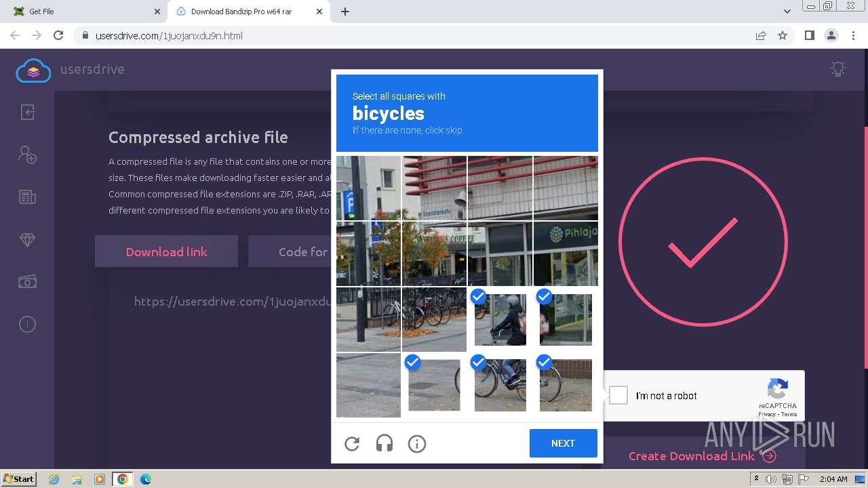
Task: Check the I'm not a robot box
Action: 618,395
